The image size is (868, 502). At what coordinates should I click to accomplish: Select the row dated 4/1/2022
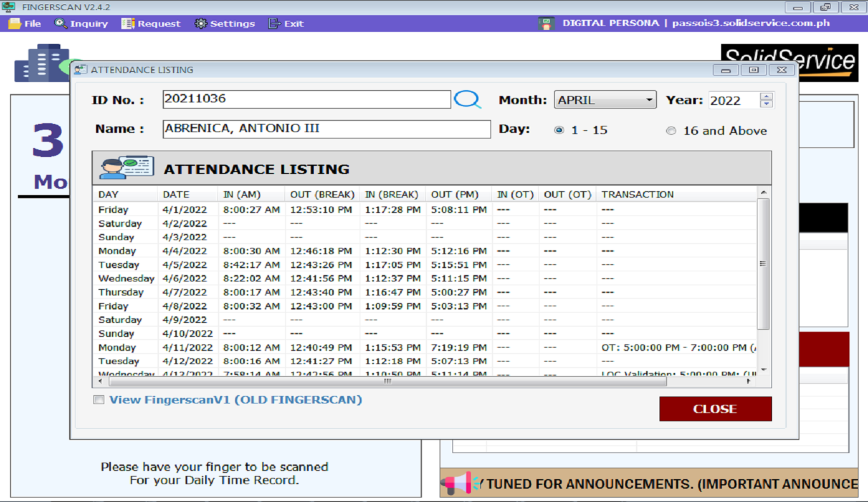pos(425,210)
